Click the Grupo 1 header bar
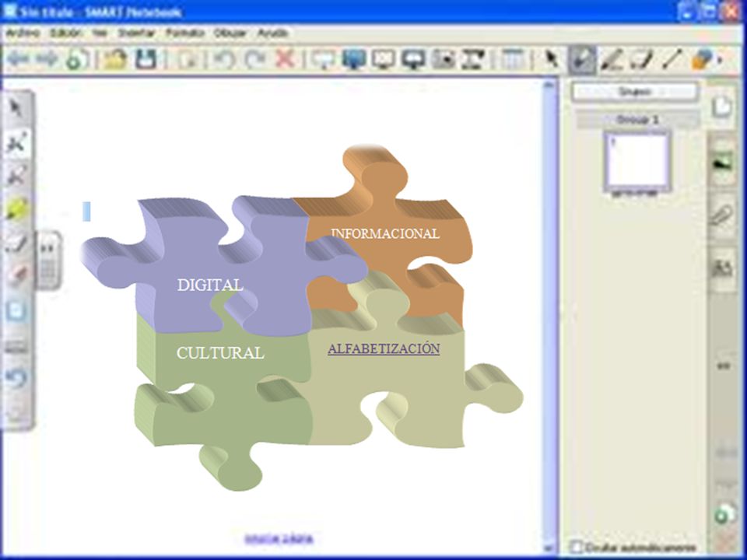 [637, 120]
